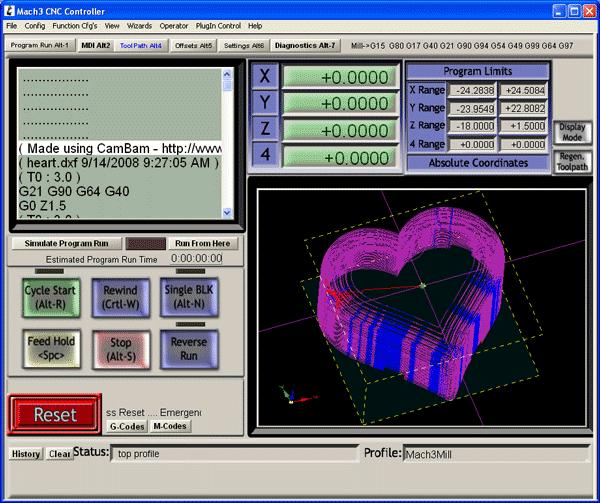Open the View menu
This screenshot has height=503, width=600.
tap(112, 26)
